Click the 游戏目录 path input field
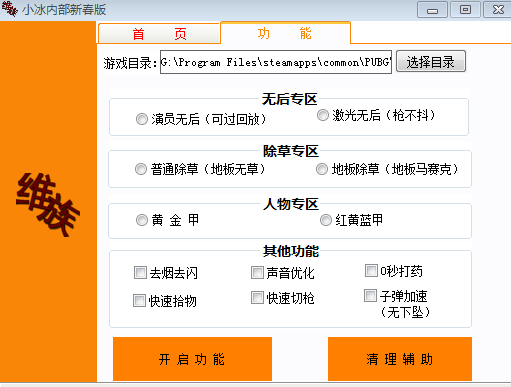The image size is (511, 387). click(x=276, y=62)
